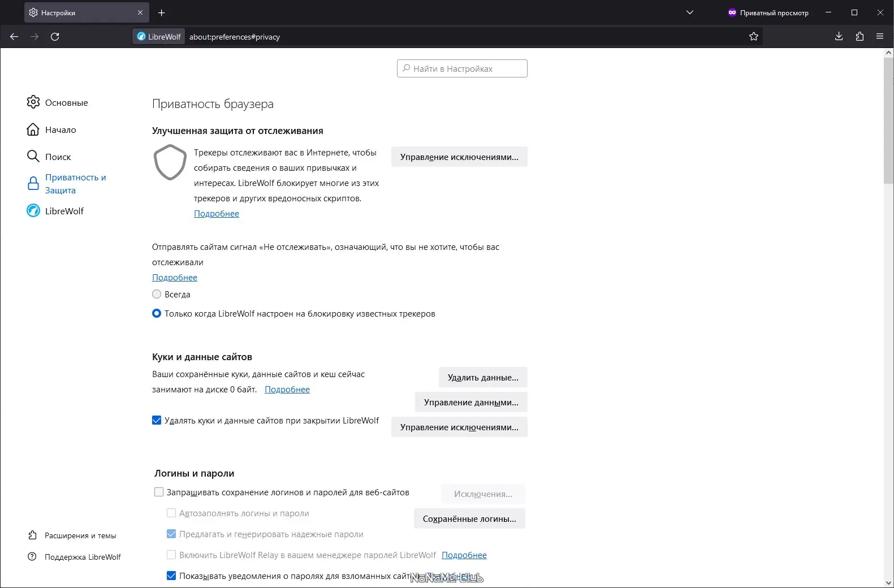This screenshot has height=588, width=894.
Task: Open the extensions puzzle icon
Action: tap(860, 37)
